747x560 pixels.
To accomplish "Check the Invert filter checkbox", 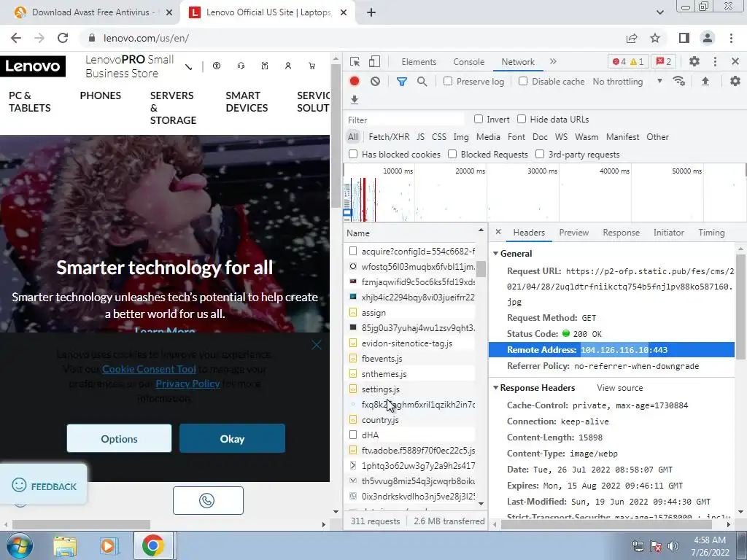I will [479, 119].
